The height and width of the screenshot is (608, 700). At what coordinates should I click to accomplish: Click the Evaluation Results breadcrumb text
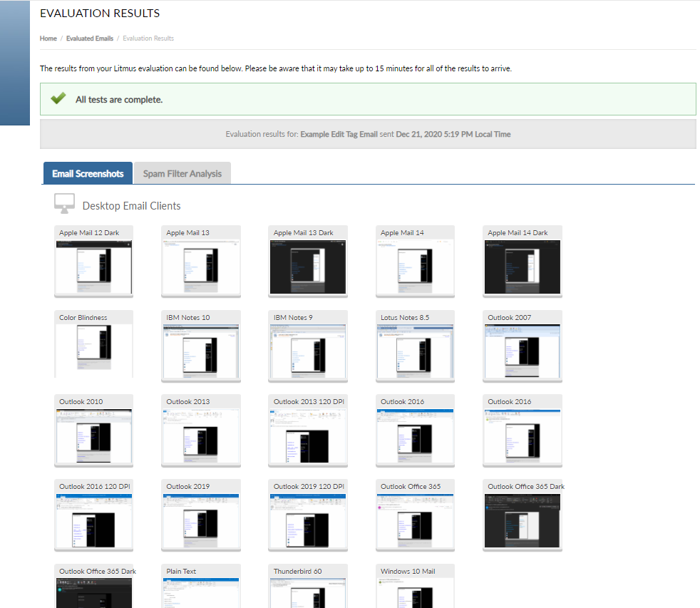(x=148, y=38)
